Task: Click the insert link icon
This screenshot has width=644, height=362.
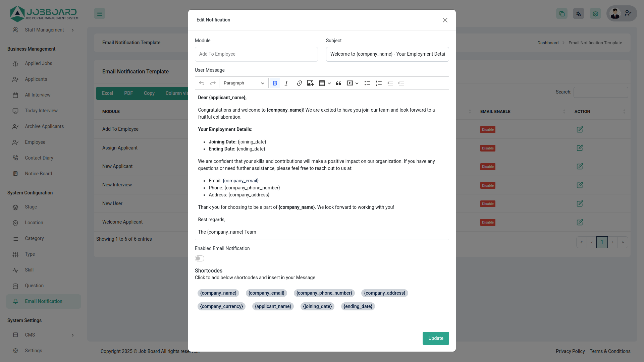Action: pos(300,83)
